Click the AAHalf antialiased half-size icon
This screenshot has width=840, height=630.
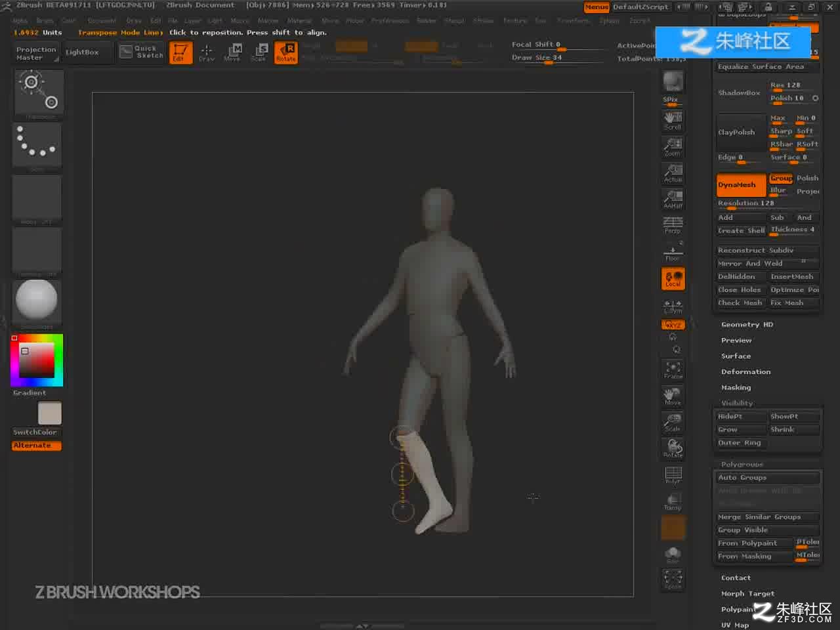click(673, 199)
